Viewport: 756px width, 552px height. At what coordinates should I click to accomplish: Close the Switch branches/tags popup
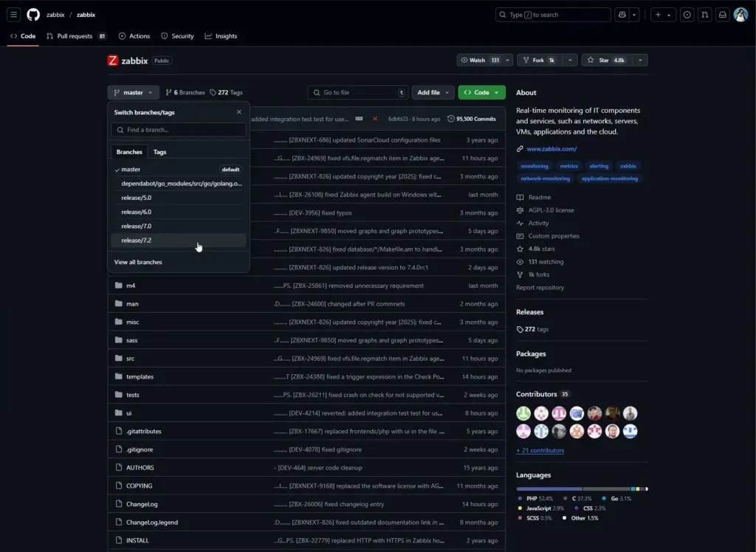pyautogui.click(x=238, y=112)
